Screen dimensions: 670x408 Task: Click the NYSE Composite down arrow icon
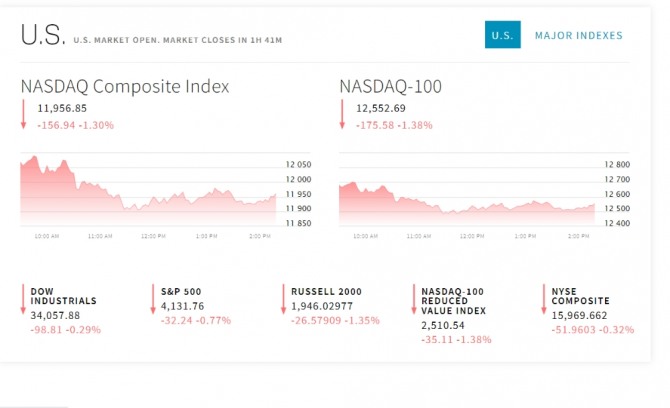(543, 299)
